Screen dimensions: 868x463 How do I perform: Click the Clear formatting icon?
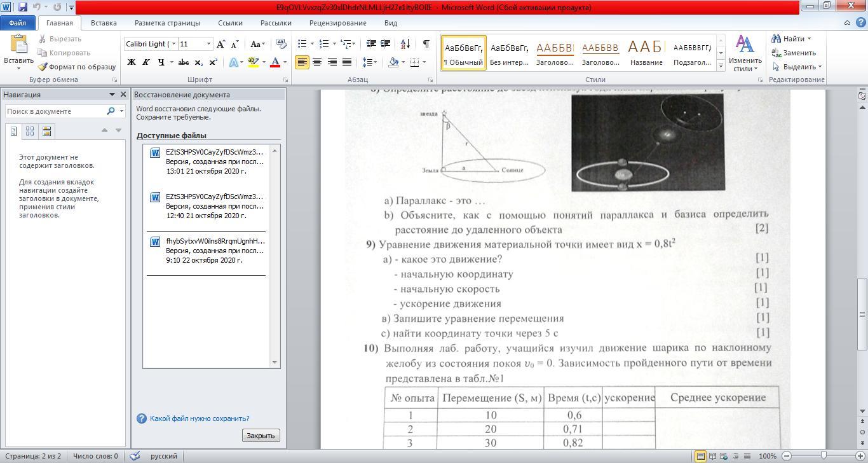282,44
